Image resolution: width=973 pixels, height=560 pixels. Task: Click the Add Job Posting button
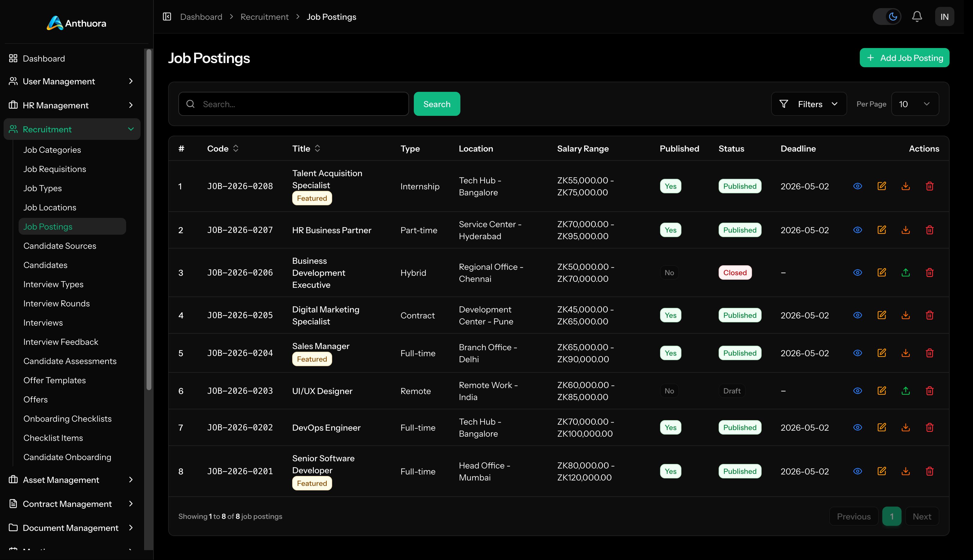(x=904, y=58)
